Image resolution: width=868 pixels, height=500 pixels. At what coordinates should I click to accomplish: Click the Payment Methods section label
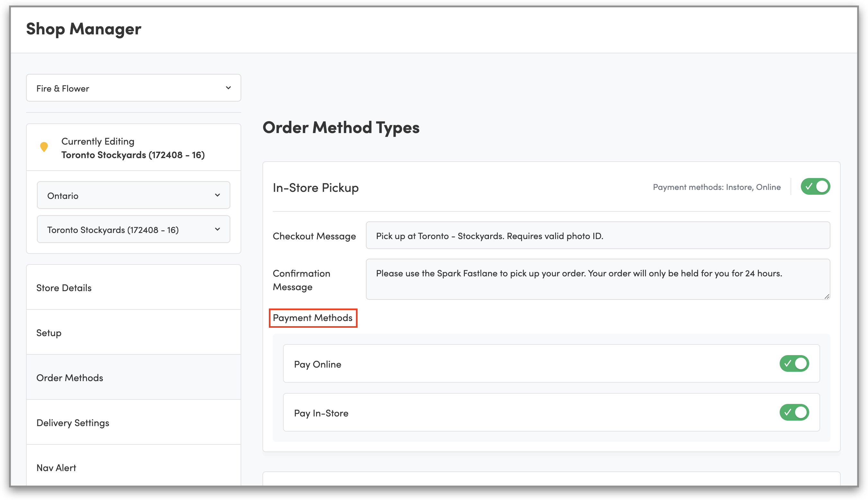[313, 318]
